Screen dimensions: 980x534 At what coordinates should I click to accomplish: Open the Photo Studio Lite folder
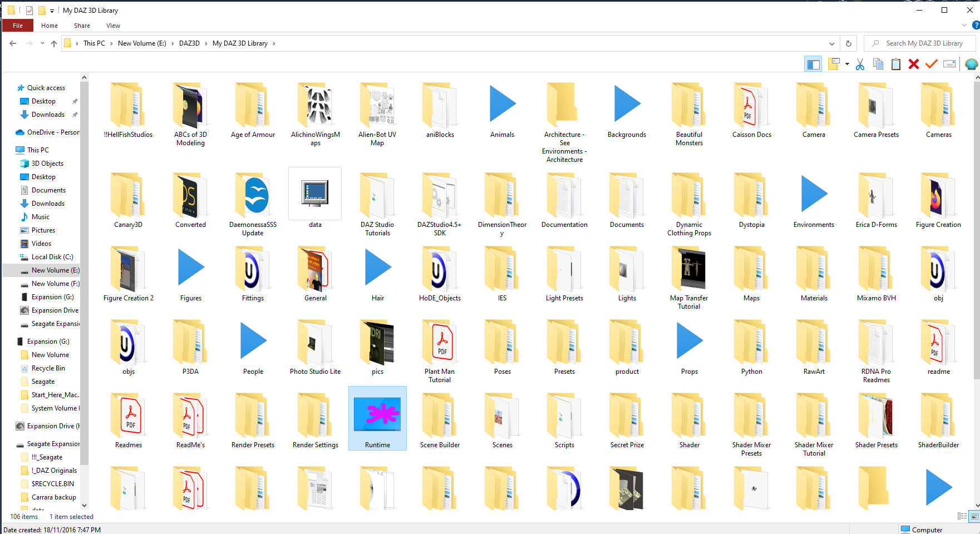click(316, 348)
